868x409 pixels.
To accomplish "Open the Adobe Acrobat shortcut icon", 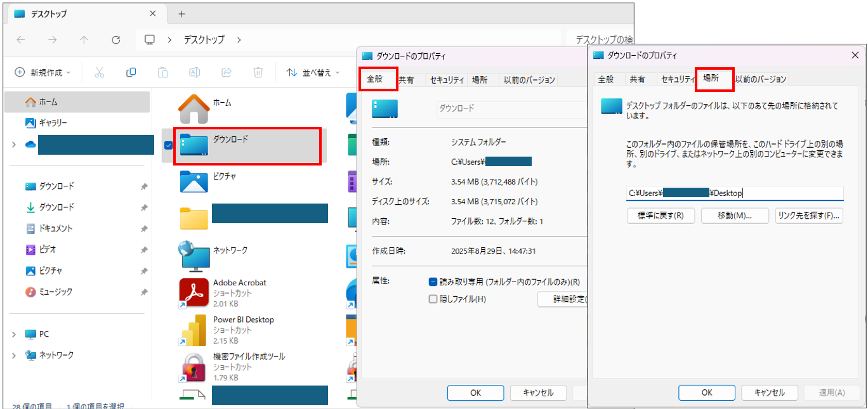I will pos(194,293).
